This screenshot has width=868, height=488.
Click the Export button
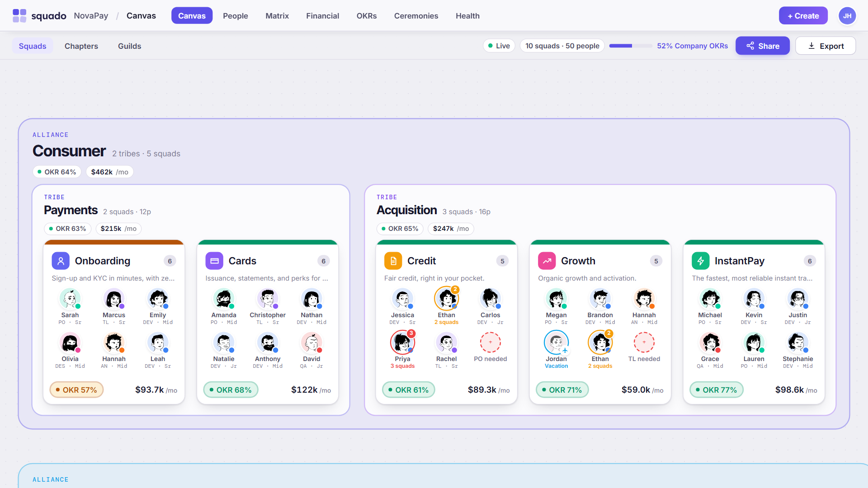[826, 46]
